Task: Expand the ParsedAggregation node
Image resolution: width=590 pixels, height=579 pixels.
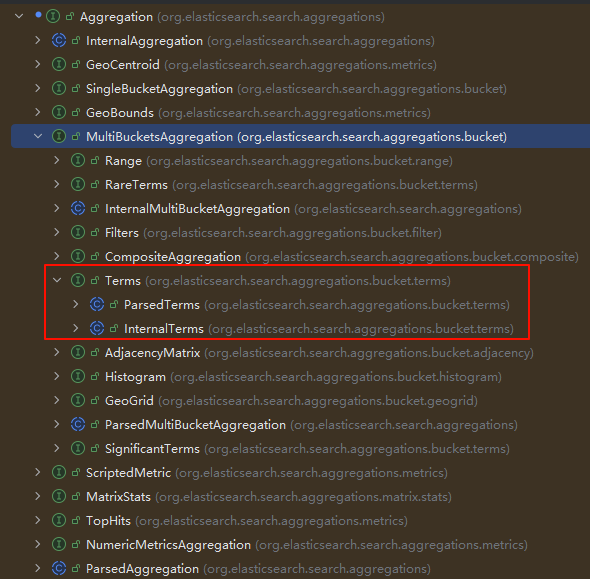Action: pos(38,568)
